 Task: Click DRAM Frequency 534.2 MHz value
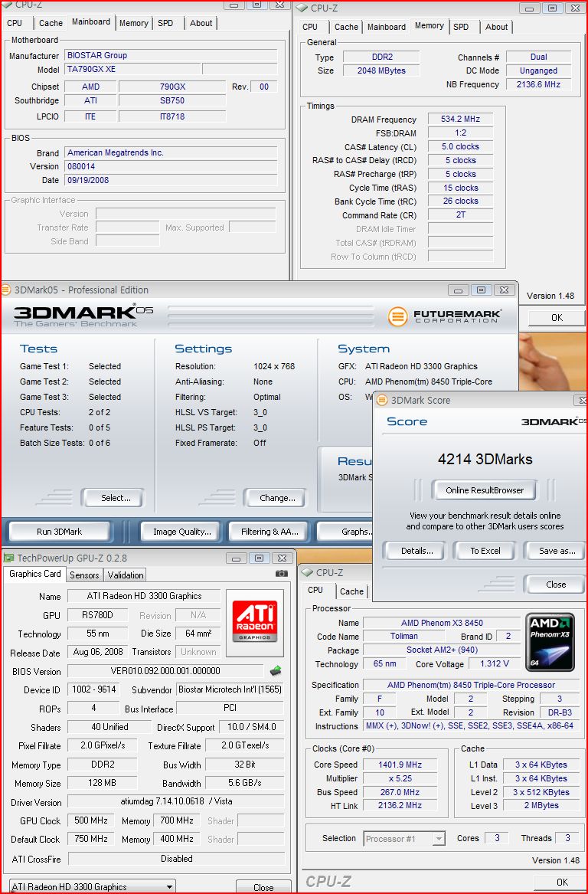click(460, 120)
